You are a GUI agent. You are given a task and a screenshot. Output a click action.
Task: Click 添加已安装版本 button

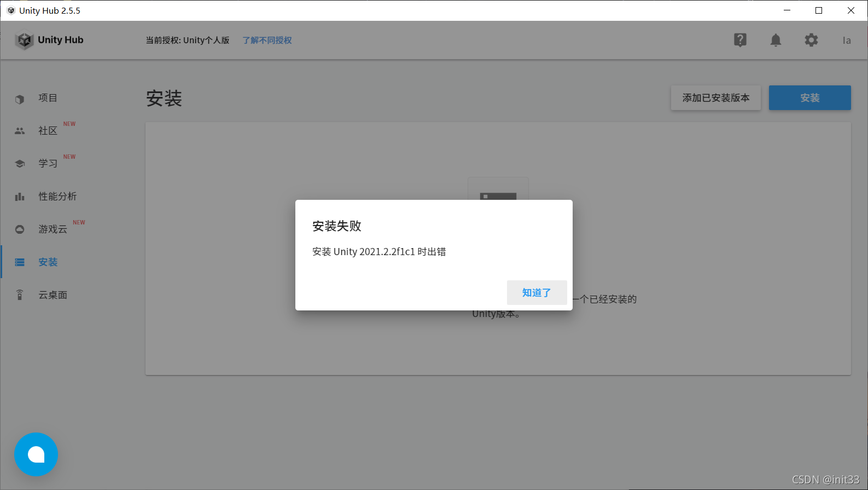(715, 97)
